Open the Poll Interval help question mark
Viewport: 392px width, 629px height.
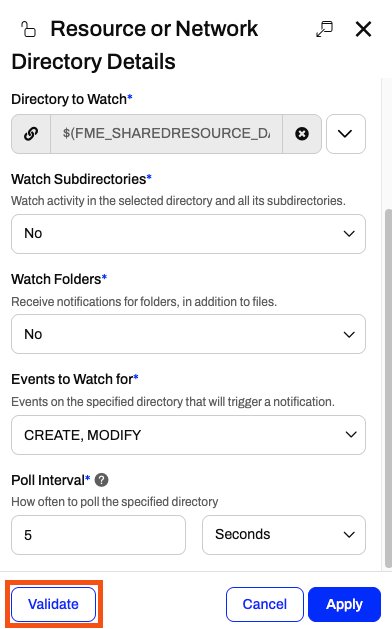pyautogui.click(x=102, y=480)
